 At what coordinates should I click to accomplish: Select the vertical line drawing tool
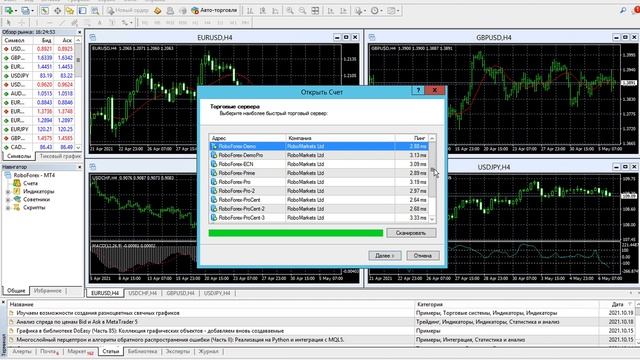(x=37, y=22)
